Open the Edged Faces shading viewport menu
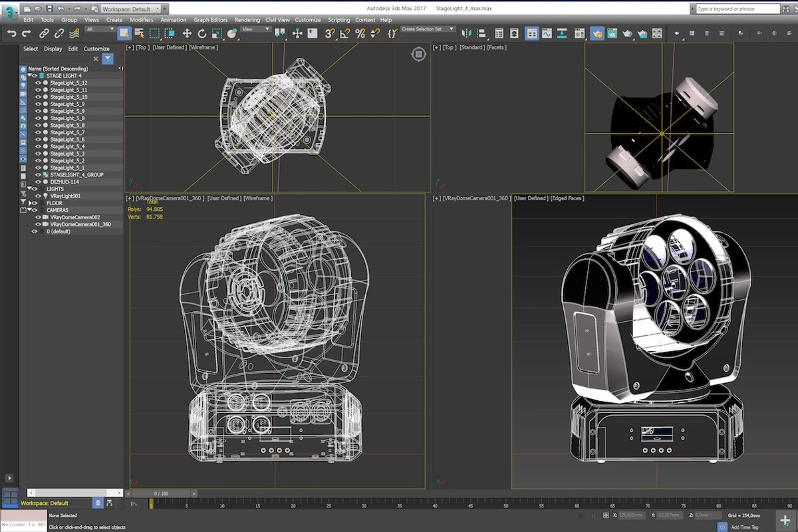This screenshot has width=798, height=532. coord(567,198)
